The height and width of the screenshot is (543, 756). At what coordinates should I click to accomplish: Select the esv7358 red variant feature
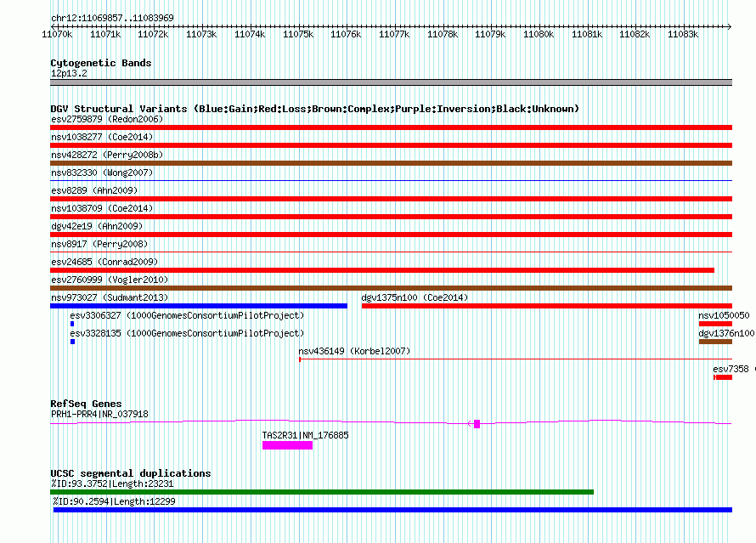point(722,377)
